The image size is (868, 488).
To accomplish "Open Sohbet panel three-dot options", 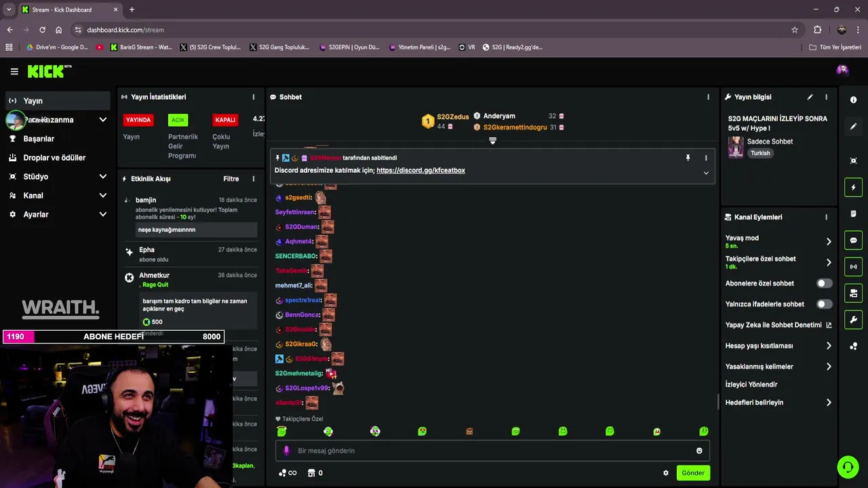I will click(x=708, y=97).
